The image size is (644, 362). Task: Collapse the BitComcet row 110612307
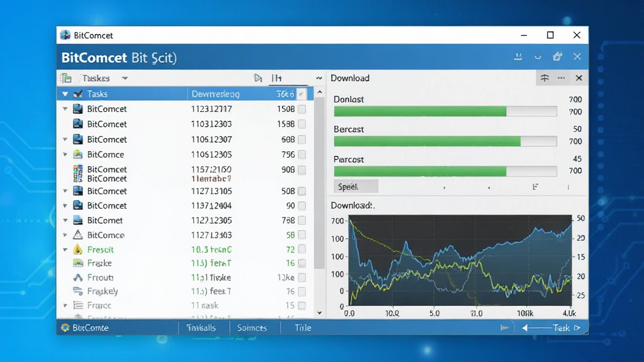65,140
